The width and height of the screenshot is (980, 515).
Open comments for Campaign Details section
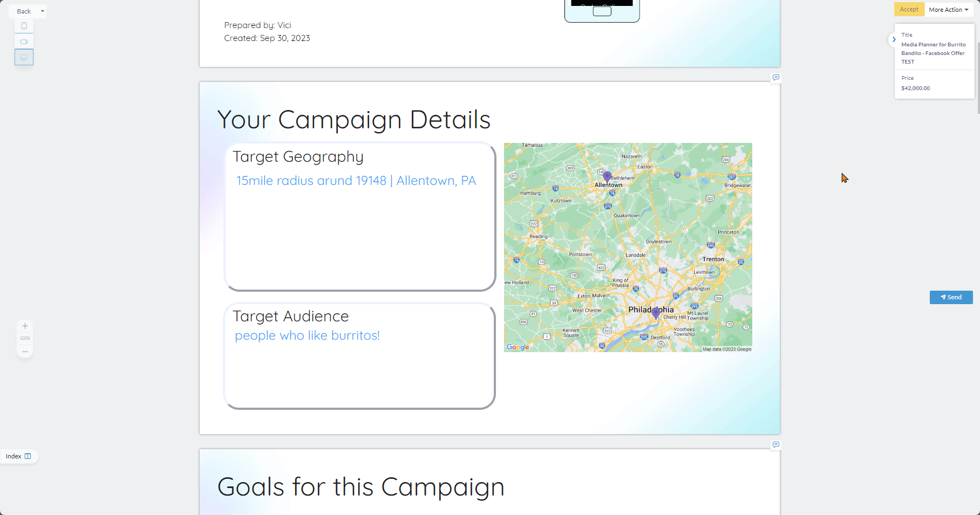[775, 78]
